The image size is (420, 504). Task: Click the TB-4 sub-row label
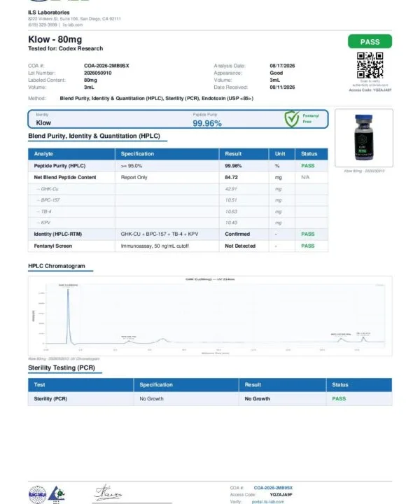[x=43, y=211]
